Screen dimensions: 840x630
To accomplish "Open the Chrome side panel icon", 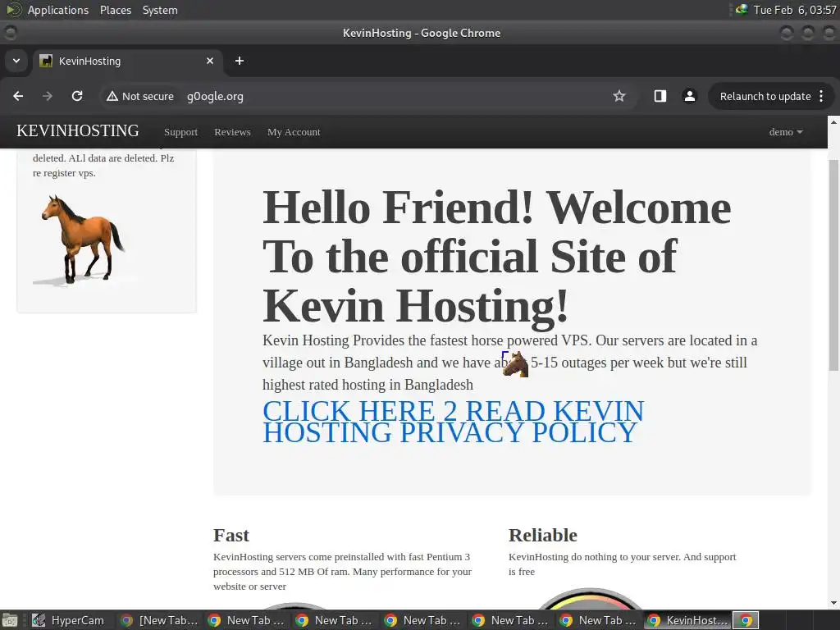I will tap(660, 96).
